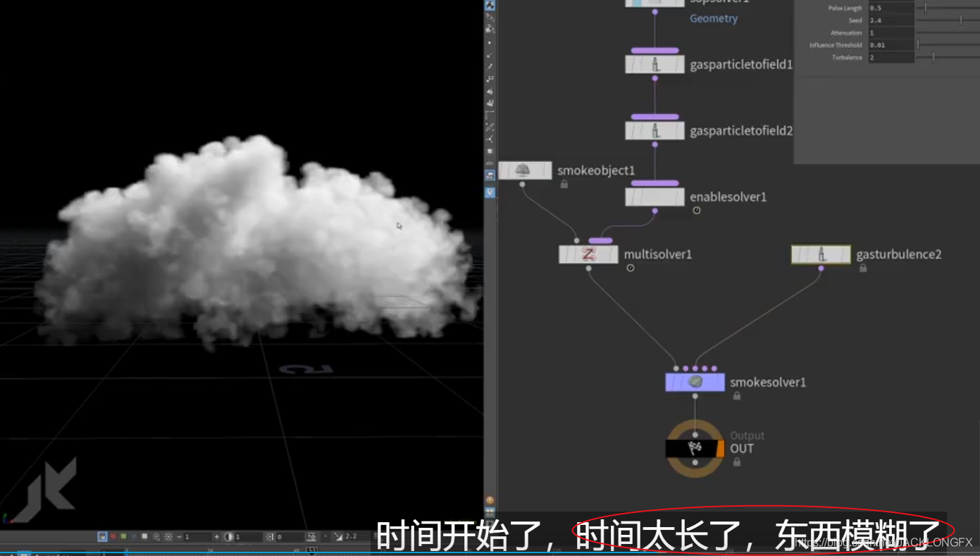Screen dimensions: 980x556
Task: Click the Turbulence value field
Action: tap(891, 58)
